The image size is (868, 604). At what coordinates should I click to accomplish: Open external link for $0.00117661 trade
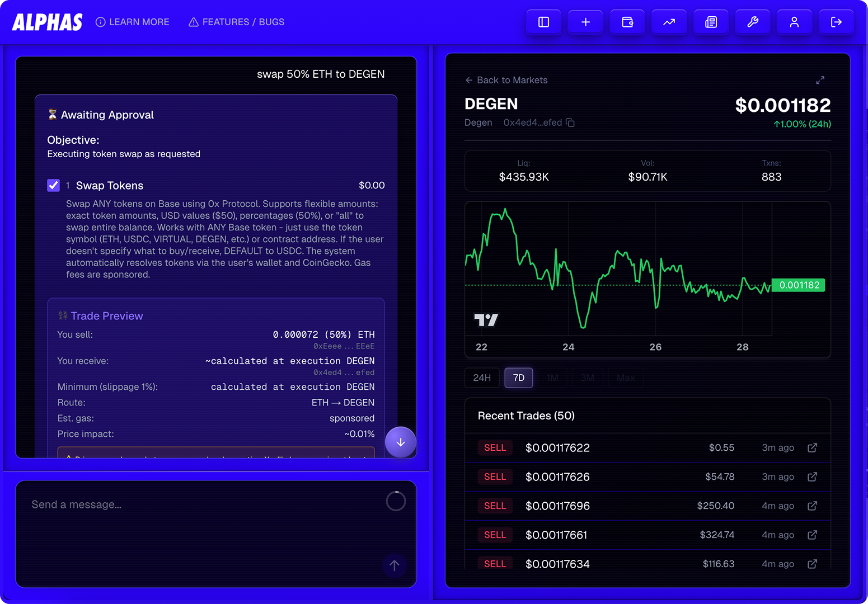[813, 535]
